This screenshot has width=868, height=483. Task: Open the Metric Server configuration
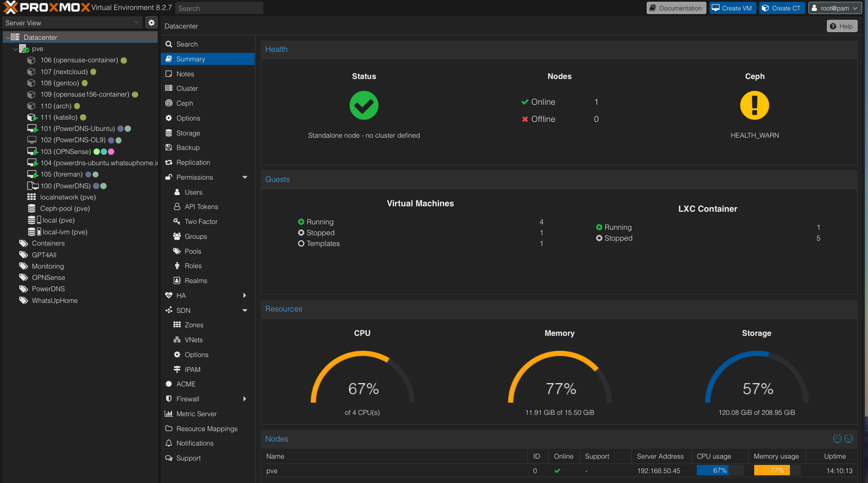coord(196,413)
